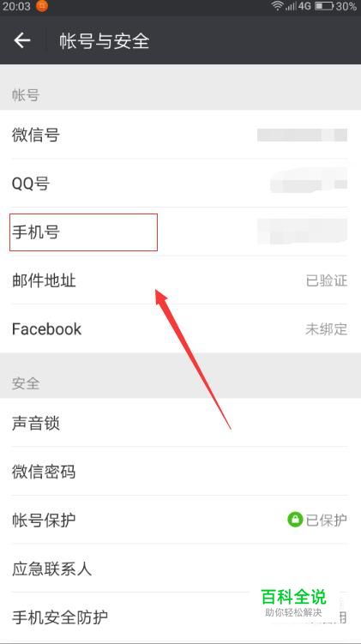Image resolution: width=361 pixels, height=644 pixels.
Task: Open the QQ号 row
Action: [180, 183]
